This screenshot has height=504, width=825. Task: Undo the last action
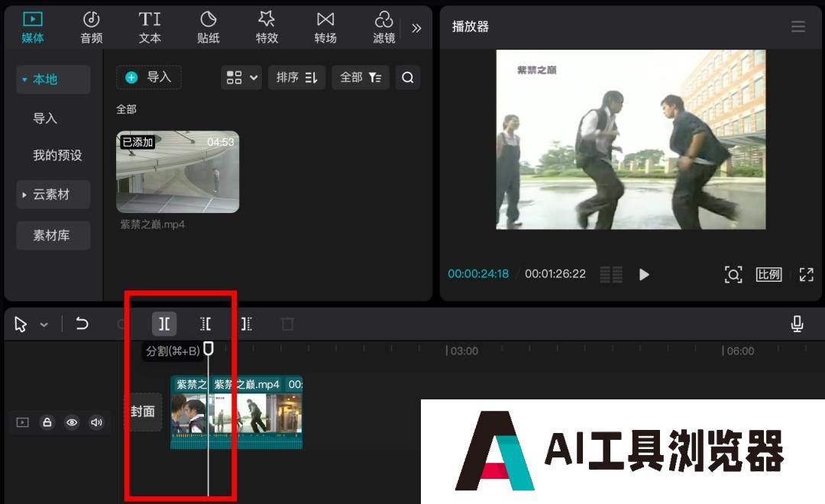coord(82,324)
